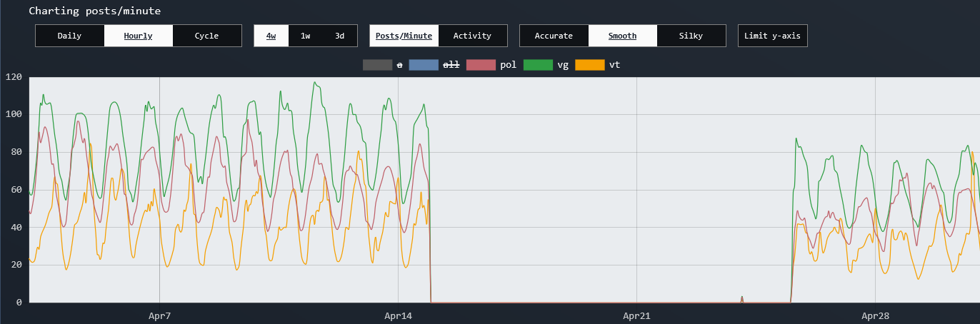Hide the vg series via label
This screenshot has height=324, width=980.
click(563, 65)
